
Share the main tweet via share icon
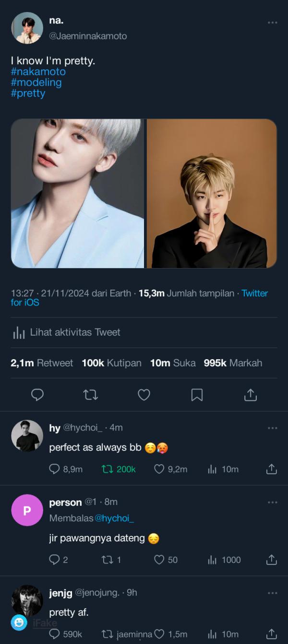point(250,395)
